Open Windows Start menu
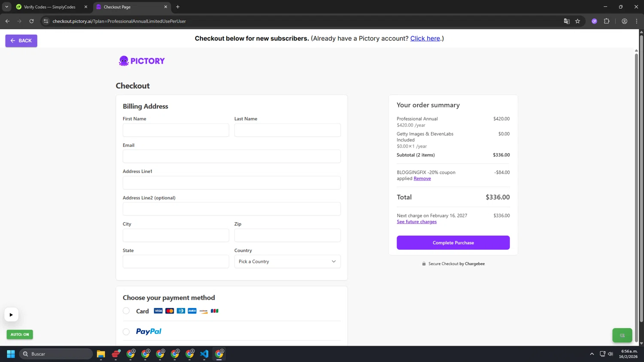The image size is (644, 362). coord(11,354)
